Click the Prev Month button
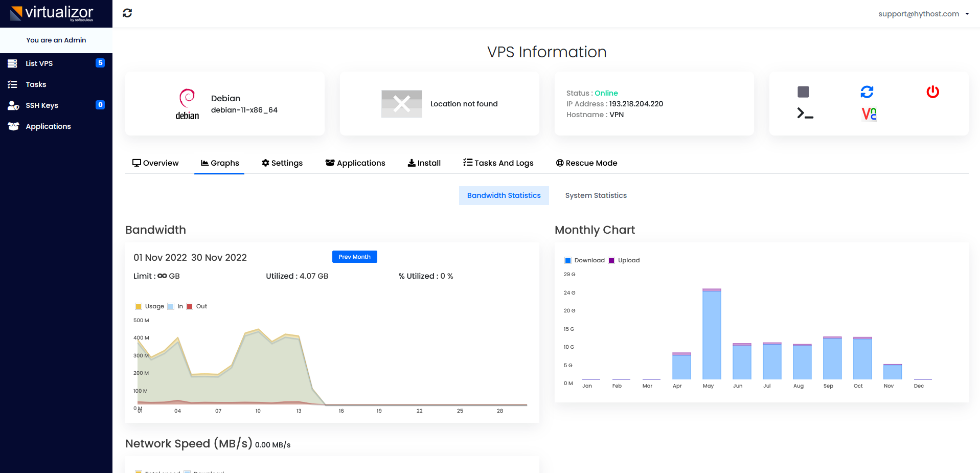The height and width of the screenshot is (473, 980). pyautogui.click(x=354, y=257)
